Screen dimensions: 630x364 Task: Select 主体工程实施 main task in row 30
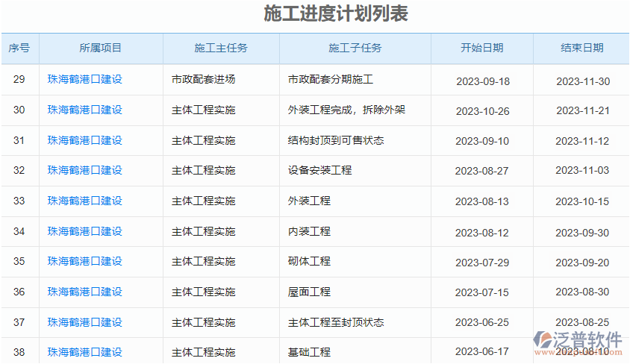point(203,110)
